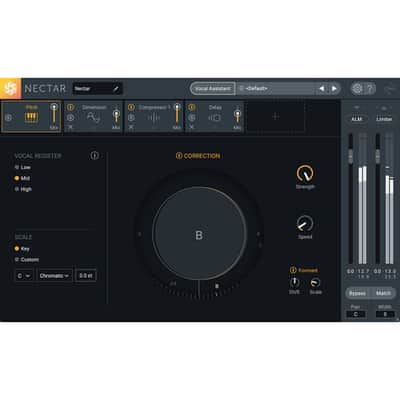Click the pencil icon to rename the instance
Screen dimensions: 400x400
[x=116, y=89]
